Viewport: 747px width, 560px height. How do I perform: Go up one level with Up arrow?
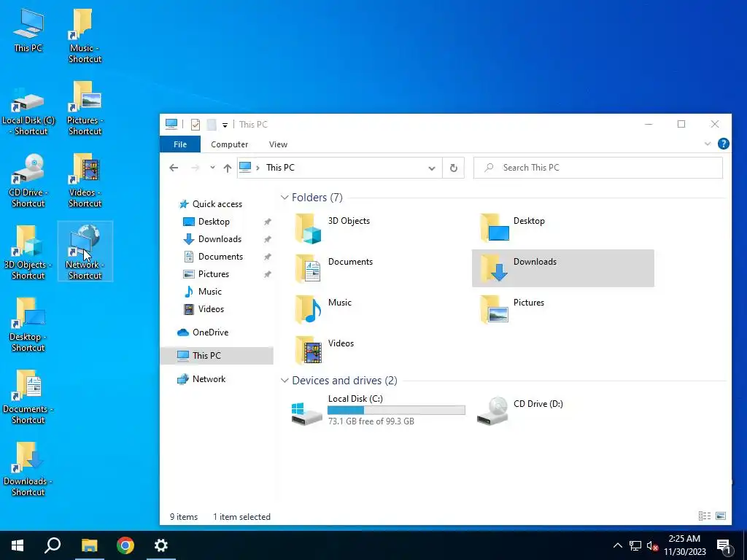(x=228, y=168)
